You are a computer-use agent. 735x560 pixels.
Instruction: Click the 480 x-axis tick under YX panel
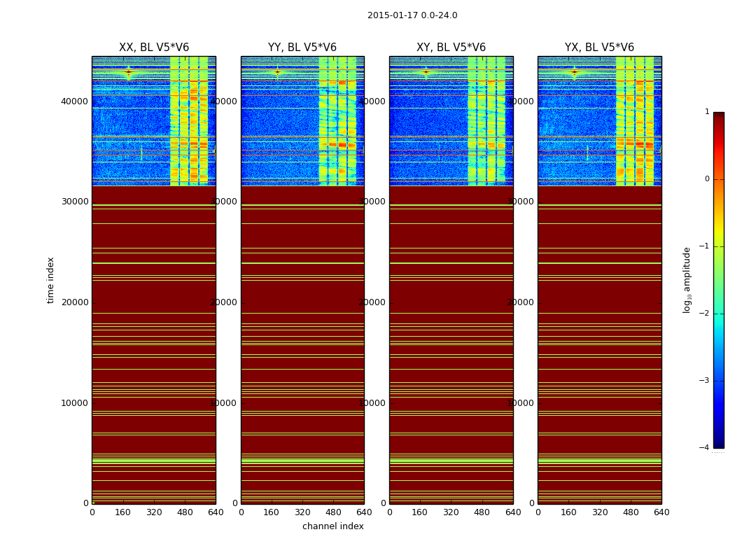(x=631, y=512)
